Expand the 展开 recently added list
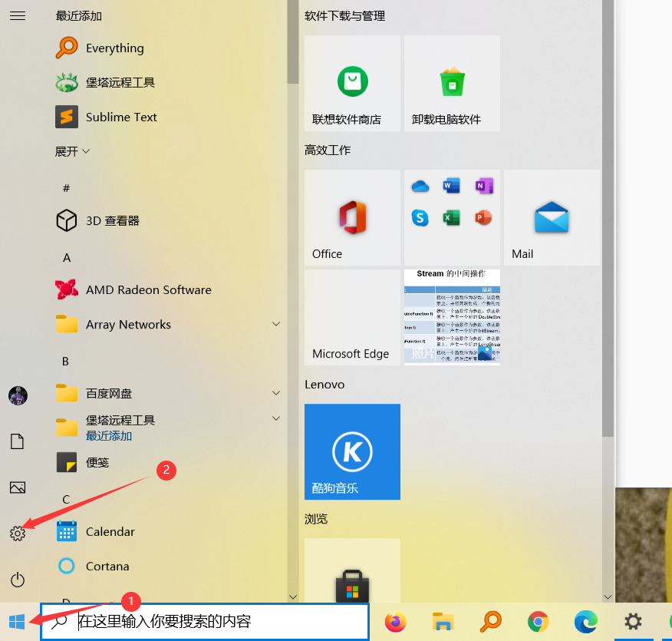672x641 pixels. pyautogui.click(x=72, y=151)
